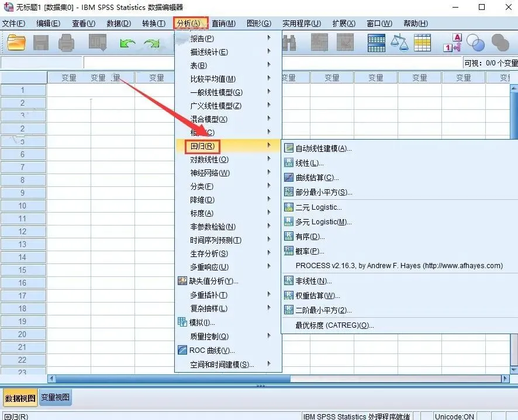Click the Recall recent dialogs toolbar icon

(x=98, y=43)
